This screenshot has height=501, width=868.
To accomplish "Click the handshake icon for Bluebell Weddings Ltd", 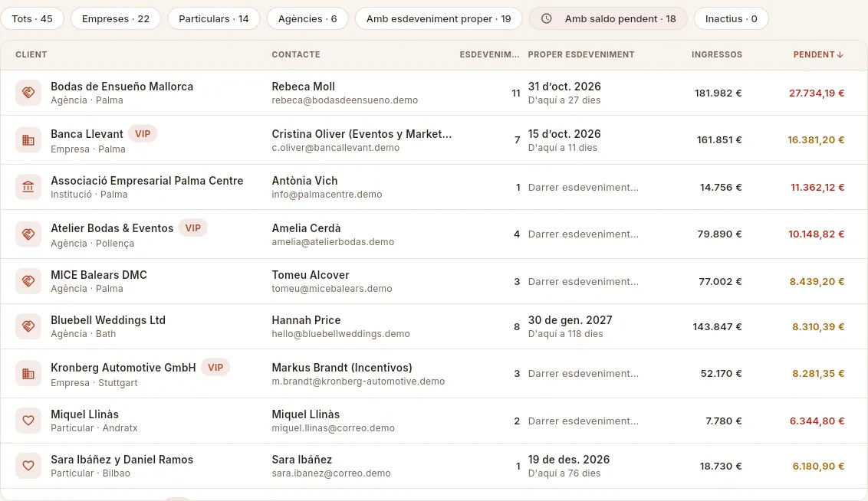I will (28, 326).
